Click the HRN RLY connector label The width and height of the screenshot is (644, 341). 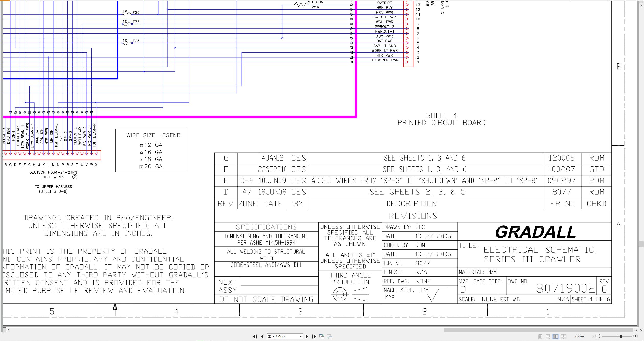point(384,8)
